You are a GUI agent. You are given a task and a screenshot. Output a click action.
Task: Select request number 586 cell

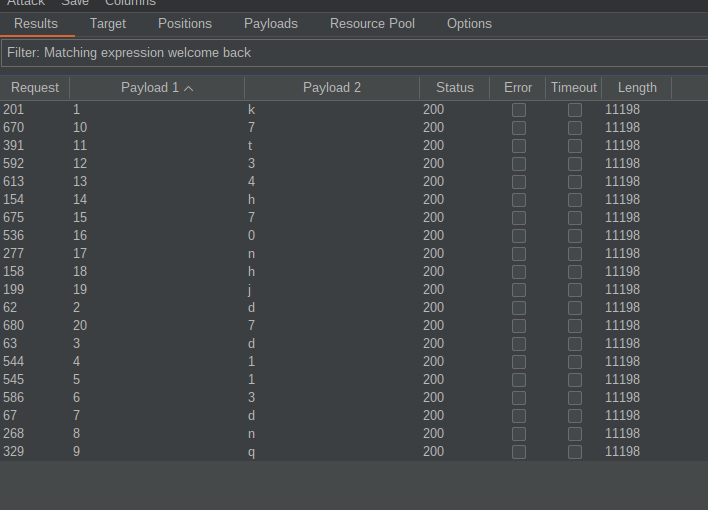pyautogui.click(x=14, y=398)
